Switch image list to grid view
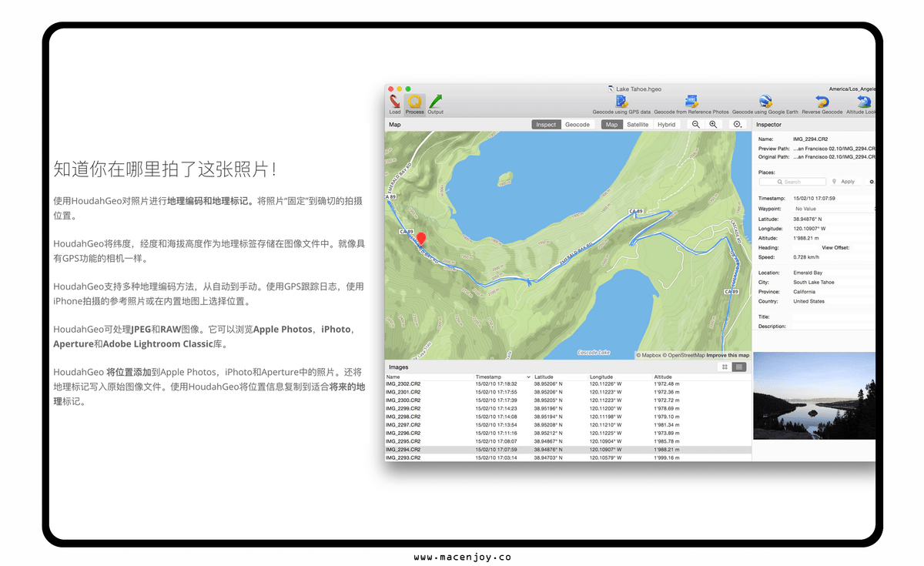Image resolution: width=924 pixels, height=566 pixels. pyautogui.click(x=725, y=367)
